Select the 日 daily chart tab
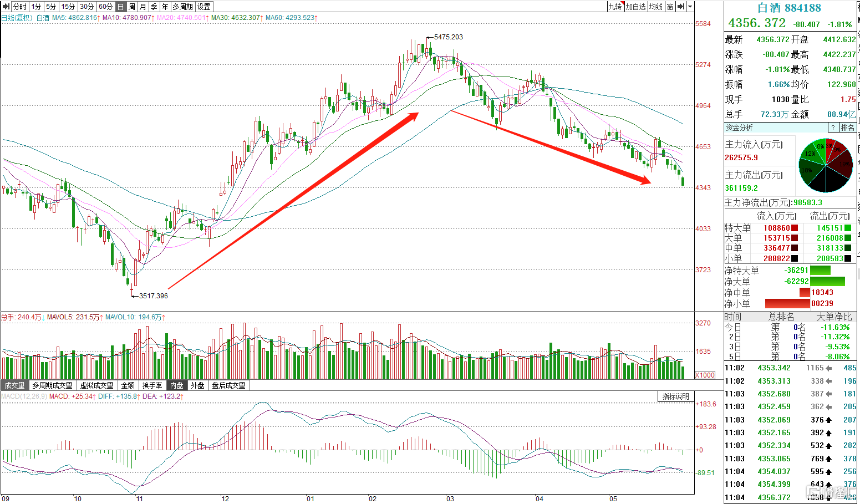Viewport: 860px width, 504px height. pos(121,7)
